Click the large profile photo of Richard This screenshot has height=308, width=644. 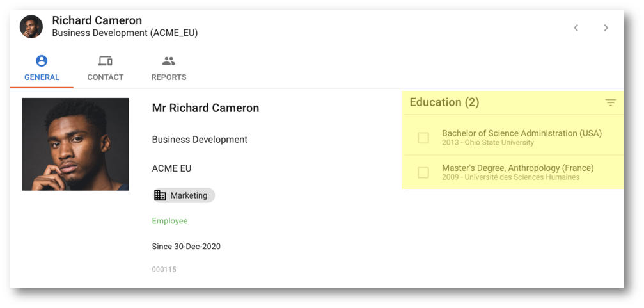(x=75, y=144)
